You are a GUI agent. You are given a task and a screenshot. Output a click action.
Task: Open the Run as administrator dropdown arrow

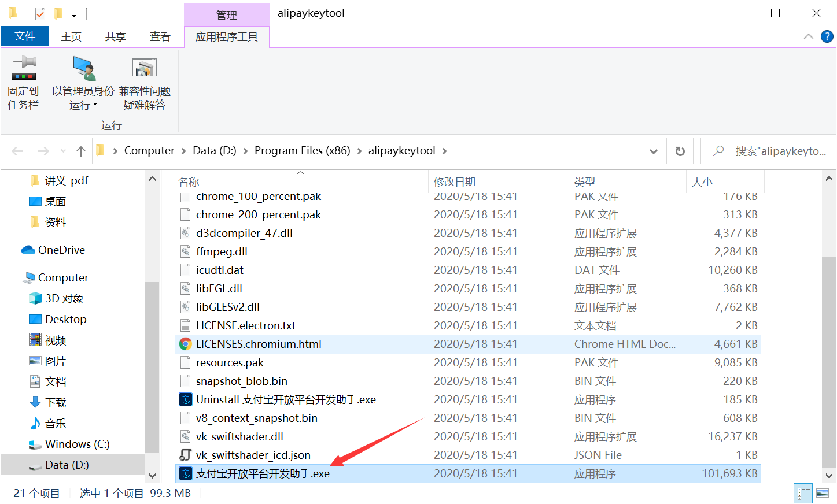95,105
